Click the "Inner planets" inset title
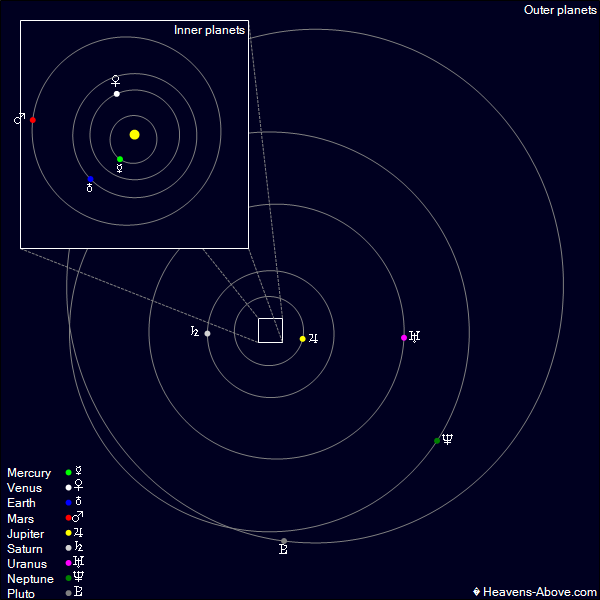This screenshot has height=600, width=600. click(x=209, y=31)
